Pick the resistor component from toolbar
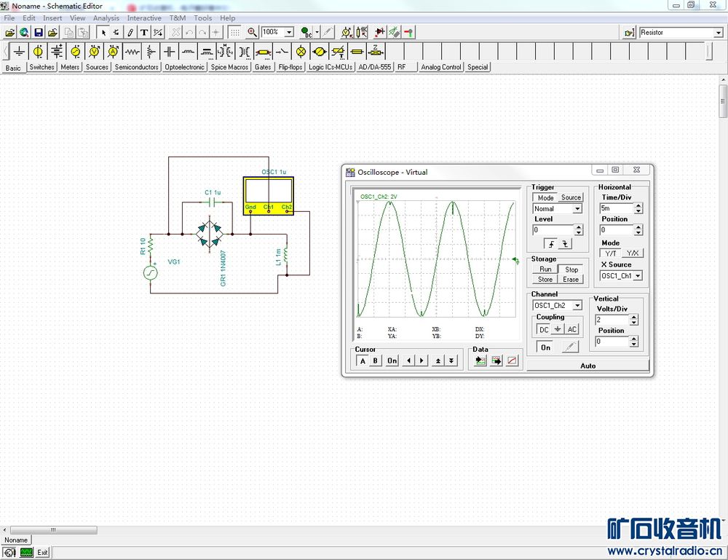 (132, 52)
